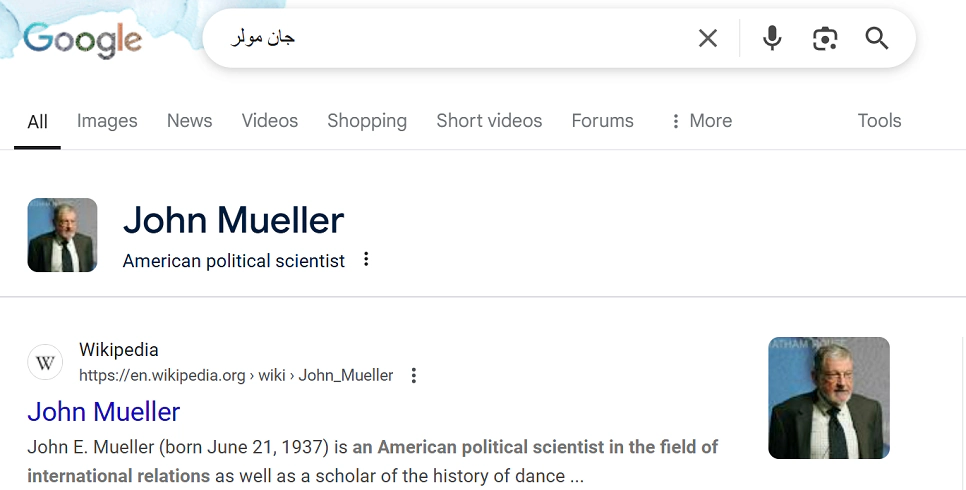Open the Forums tab
966x490 pixels.
602,121
